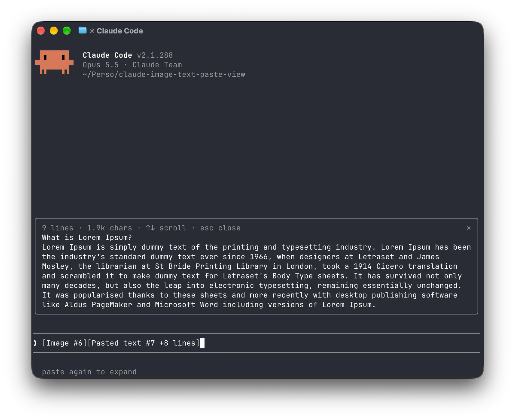Click the line starting 'Lorem Ipsum is simply'
Screen dimensions: 515x420
point(256,247)
